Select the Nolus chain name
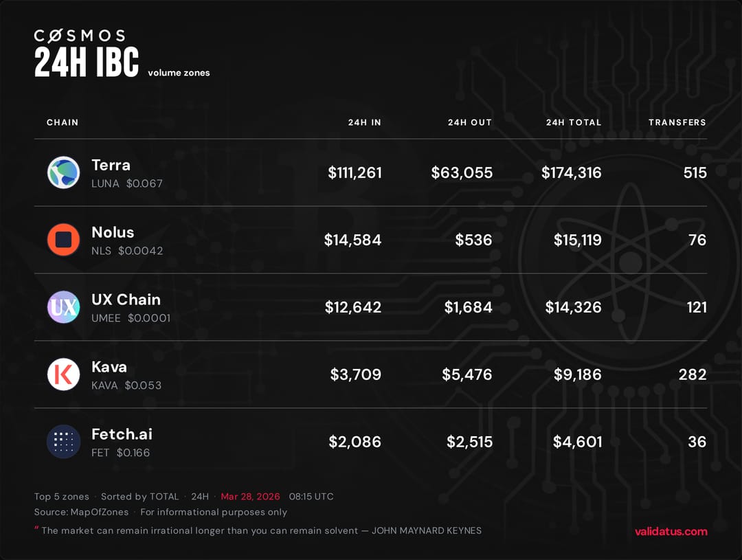The image size is (742, 560). tap(113, 232)
